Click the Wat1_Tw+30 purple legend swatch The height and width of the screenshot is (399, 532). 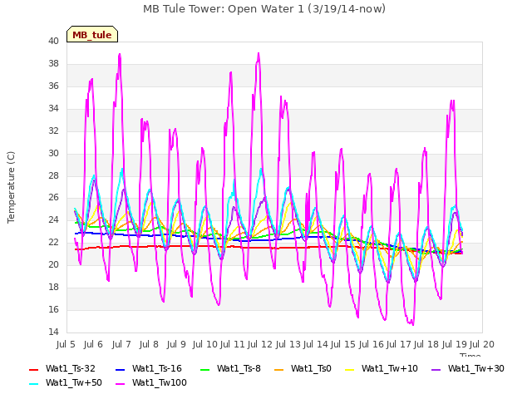pos(436,369)
